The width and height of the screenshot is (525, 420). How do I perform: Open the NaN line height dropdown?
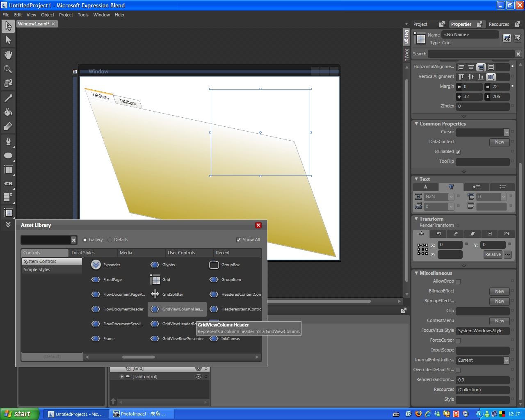pos(451,197)
